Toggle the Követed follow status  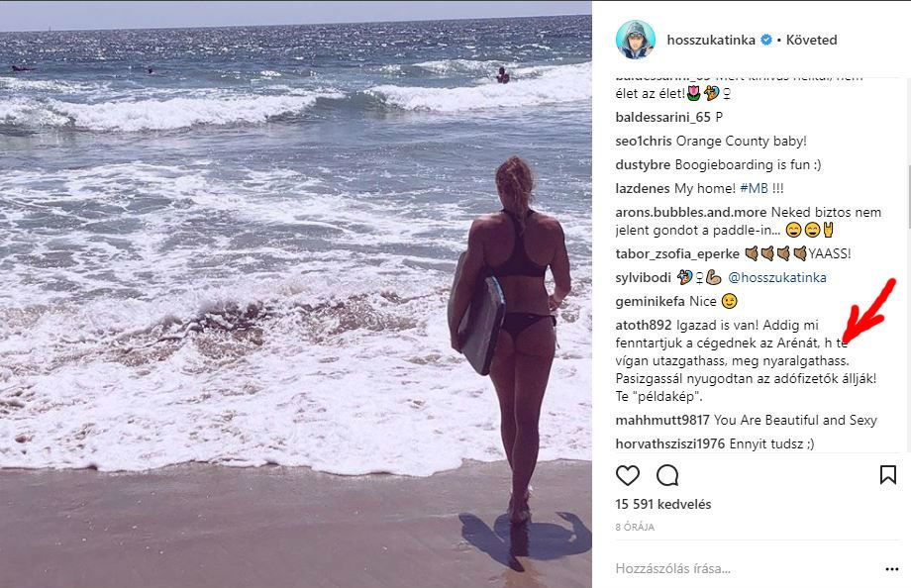pos(811,40)
